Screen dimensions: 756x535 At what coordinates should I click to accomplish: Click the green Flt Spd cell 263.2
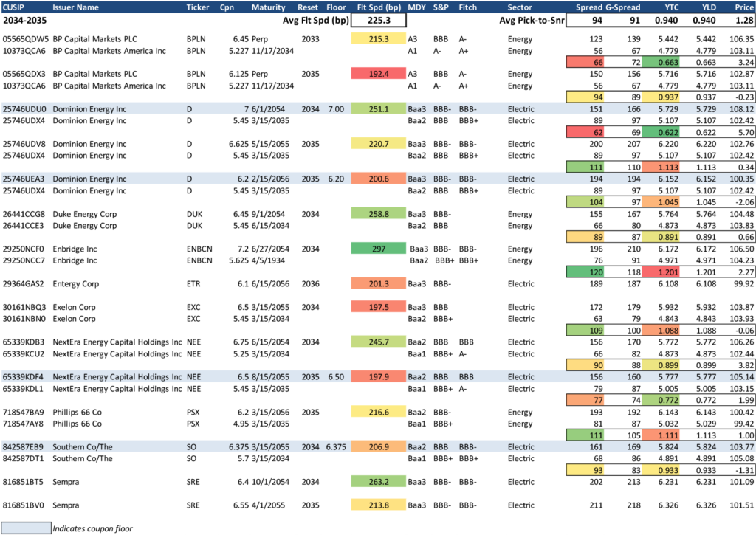pyautogui.click(x=379, y=483)
